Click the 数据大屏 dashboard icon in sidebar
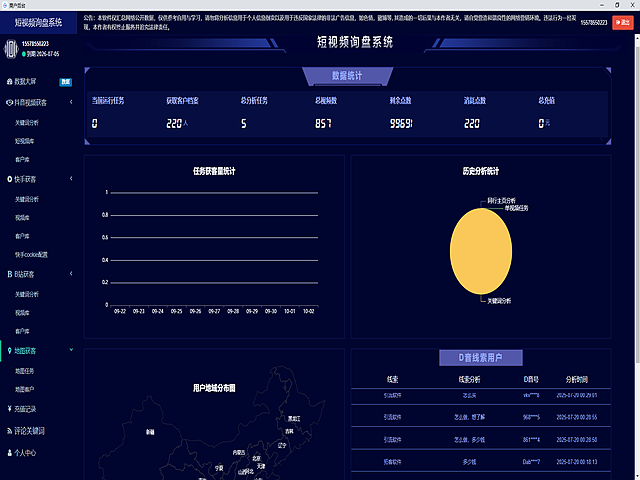Viewport: 640px width, 480px height. pyautogui.click(x=9, y=80)
